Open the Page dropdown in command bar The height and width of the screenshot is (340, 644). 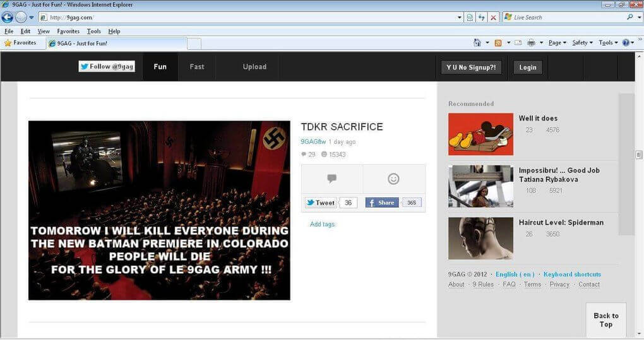pos(558,43)
